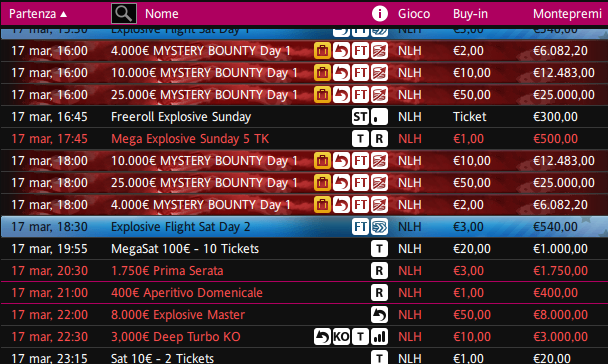The image size is (608, 364).
Task: Select 18:00 25.000€ MYSTERY BOUNTY Day 1 name
Action: coord(204,183)
